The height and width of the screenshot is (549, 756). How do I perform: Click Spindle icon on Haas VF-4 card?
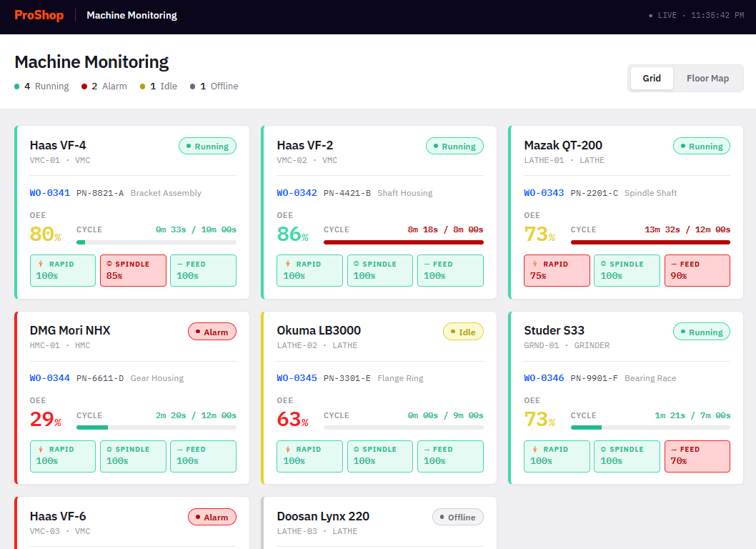(109, 264)
